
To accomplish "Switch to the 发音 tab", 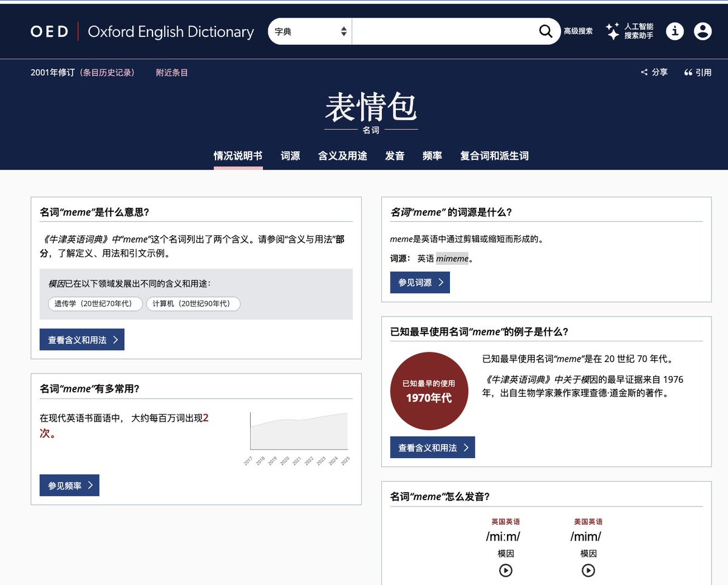I will point(395,156).
